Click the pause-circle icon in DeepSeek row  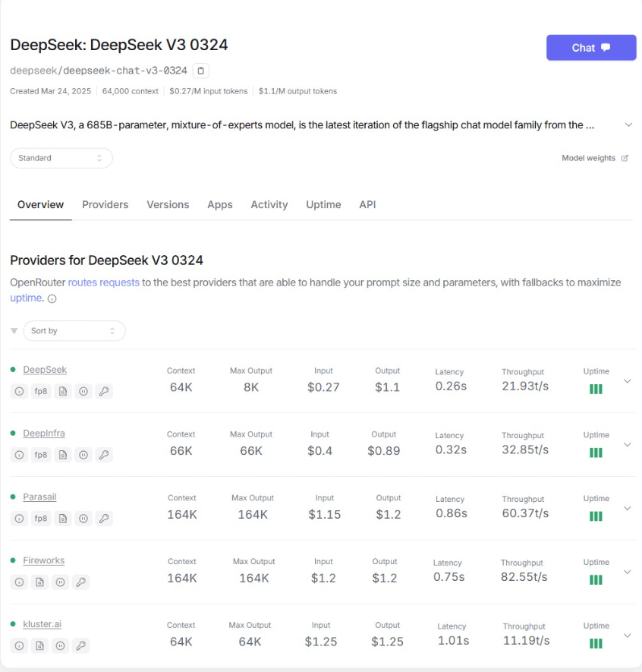pyautogui.click(x=83, y=391)
